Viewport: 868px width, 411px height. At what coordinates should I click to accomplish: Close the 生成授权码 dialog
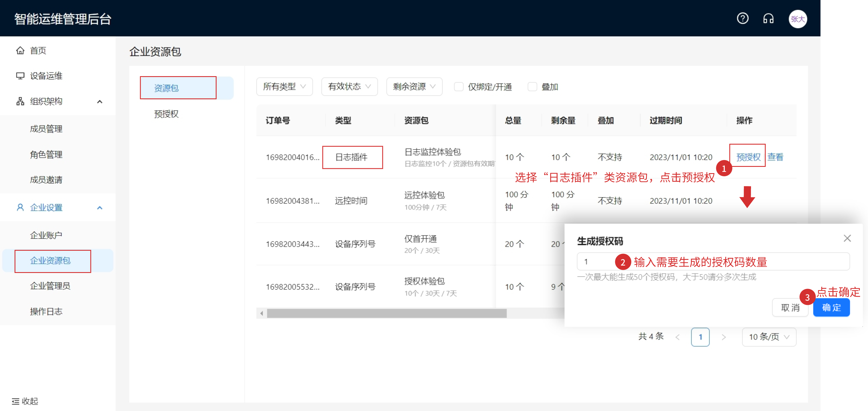tap(847, 238)
